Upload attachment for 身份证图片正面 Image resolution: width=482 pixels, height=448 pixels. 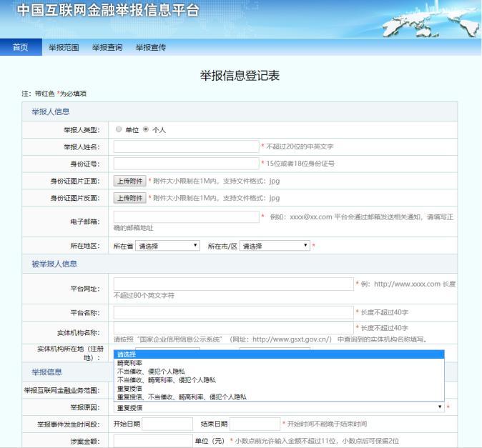pyautogui.click(x=130, y=181)
